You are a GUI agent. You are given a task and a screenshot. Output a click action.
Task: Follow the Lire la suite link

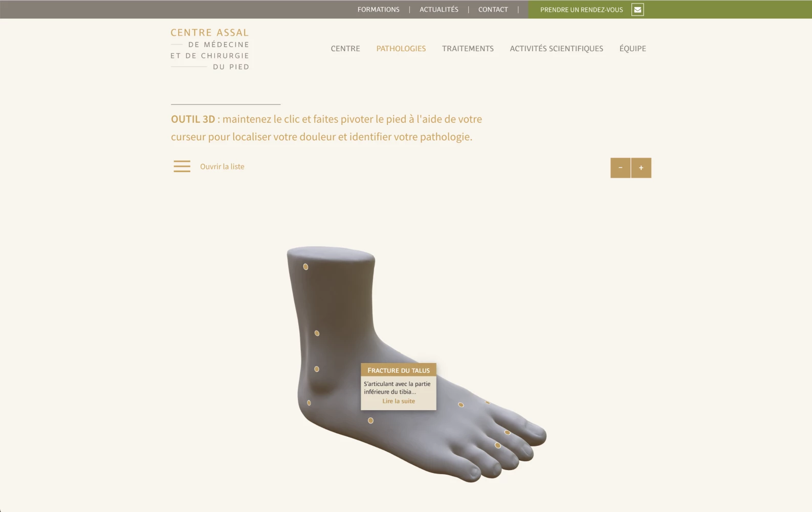[x=399, y=401]
